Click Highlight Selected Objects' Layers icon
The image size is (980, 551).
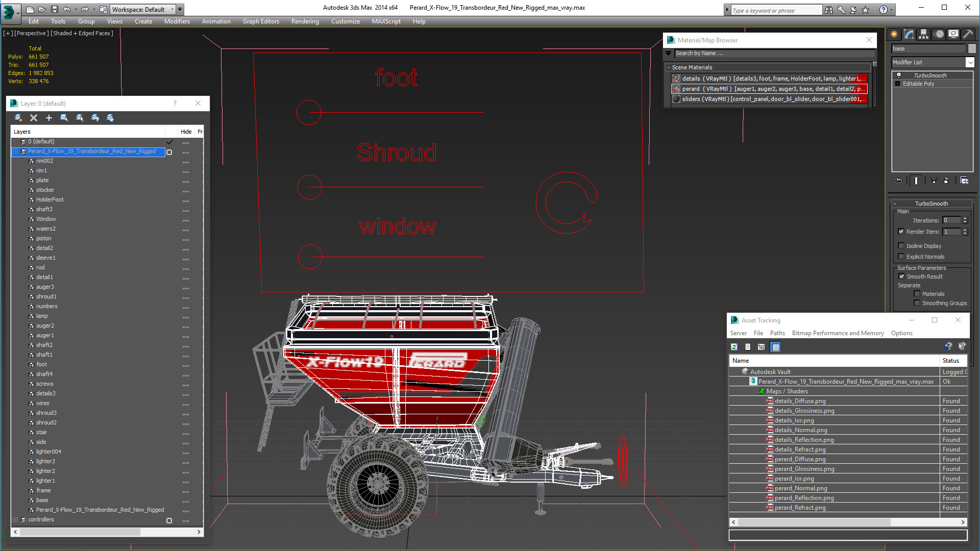coord(80,118)
